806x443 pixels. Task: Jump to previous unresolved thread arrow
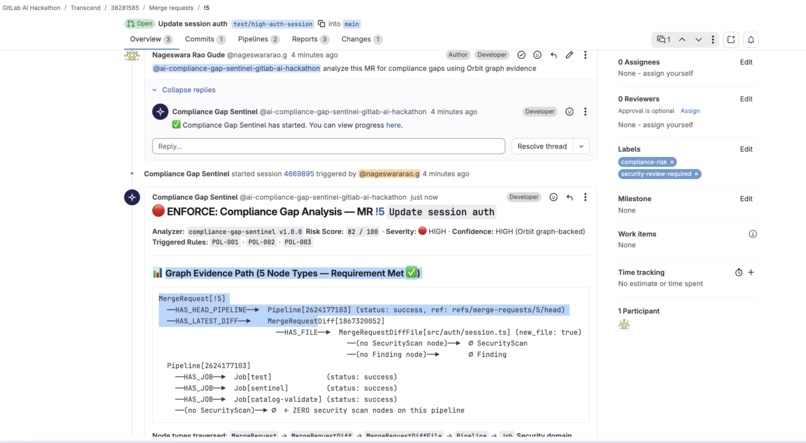pyautogui.click(x=682, y=40)
